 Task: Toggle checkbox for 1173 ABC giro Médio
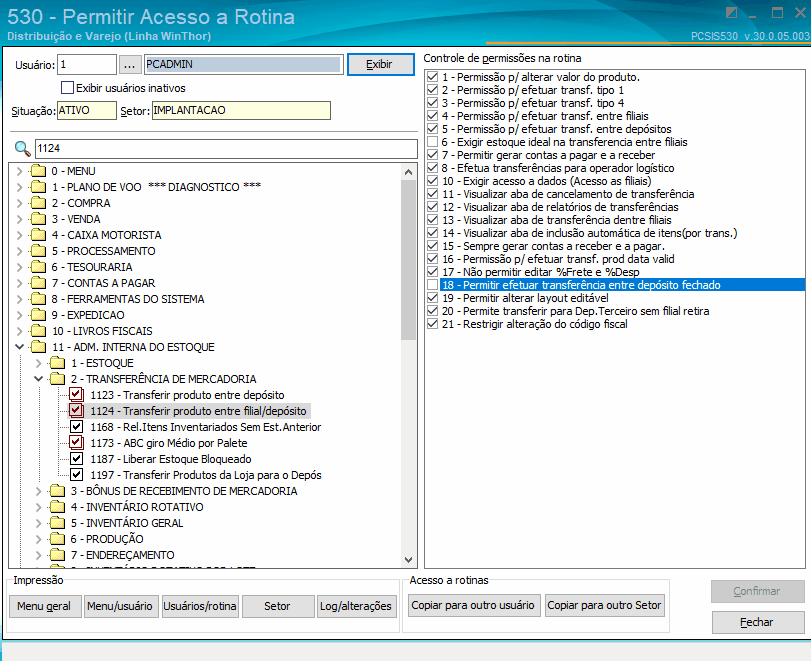76,443
